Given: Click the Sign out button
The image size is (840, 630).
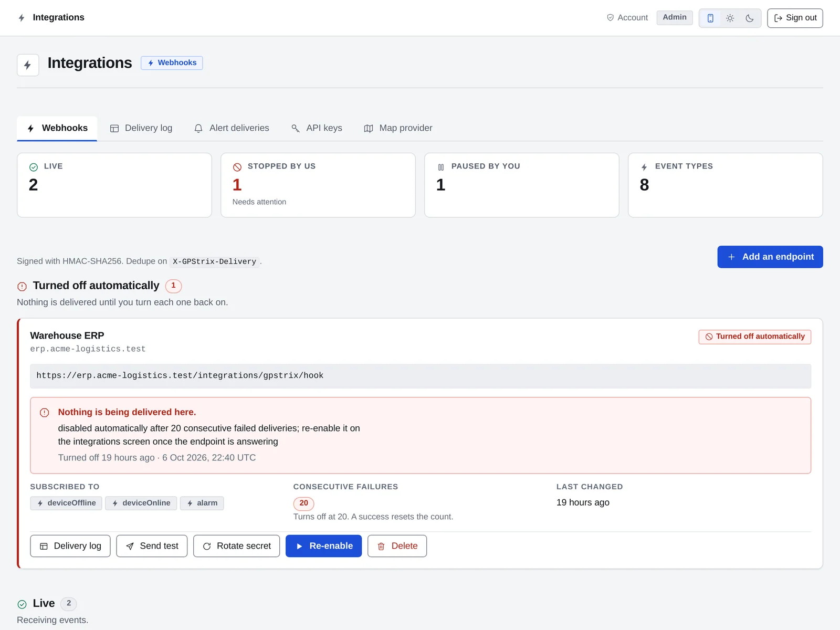Looking at the screenshot, I should pyautogui.click(x=795, y=18).
